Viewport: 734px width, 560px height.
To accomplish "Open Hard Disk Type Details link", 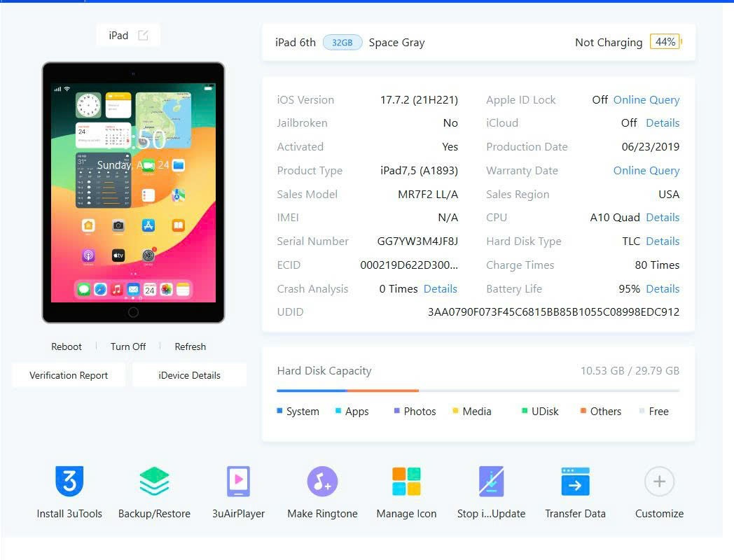I will click(x=663, y=241).
